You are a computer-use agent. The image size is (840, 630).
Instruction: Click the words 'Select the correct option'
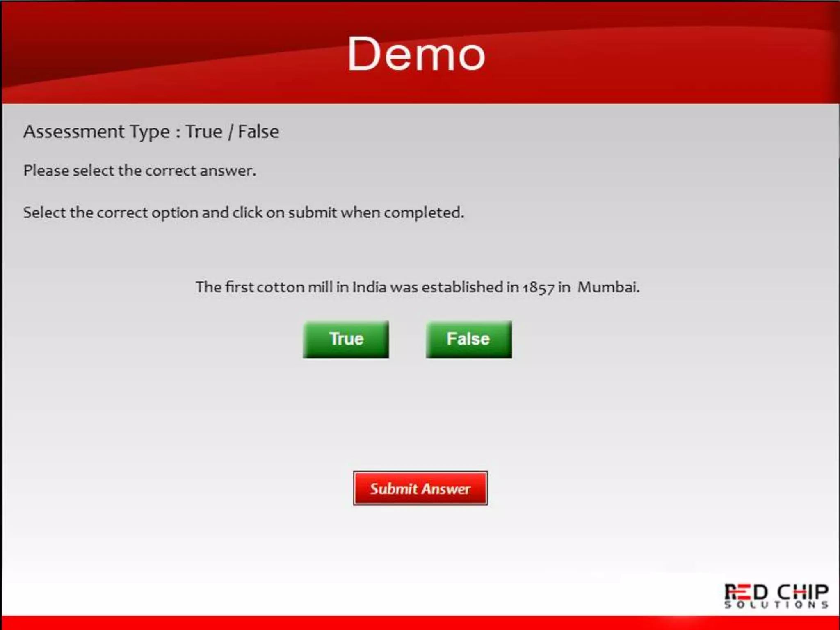click(x=111, y=212)
